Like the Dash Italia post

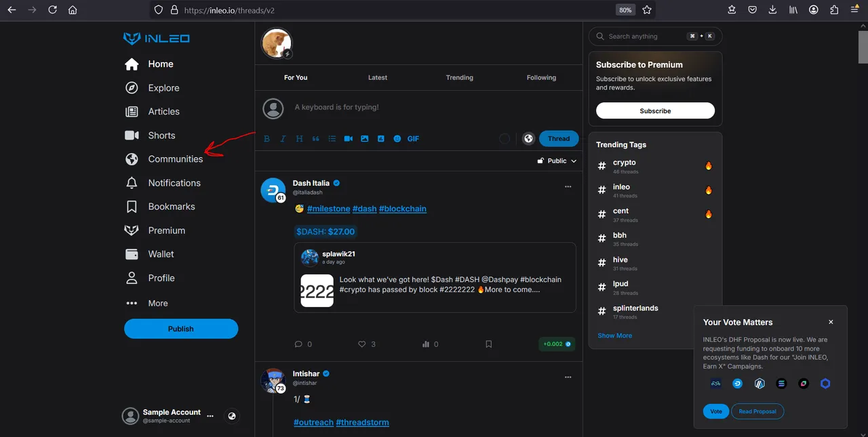362,344
